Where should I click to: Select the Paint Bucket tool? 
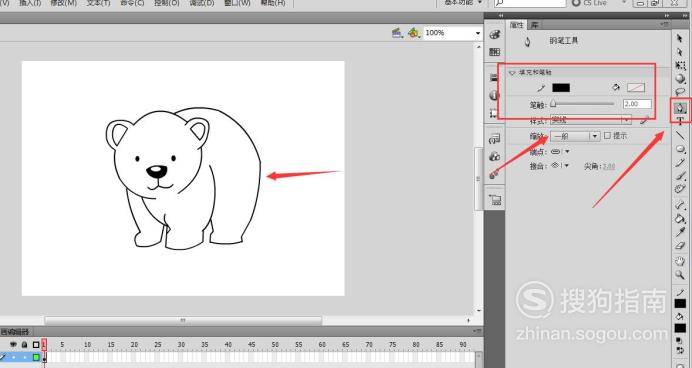pyautogui.click(x=680, y=218)
